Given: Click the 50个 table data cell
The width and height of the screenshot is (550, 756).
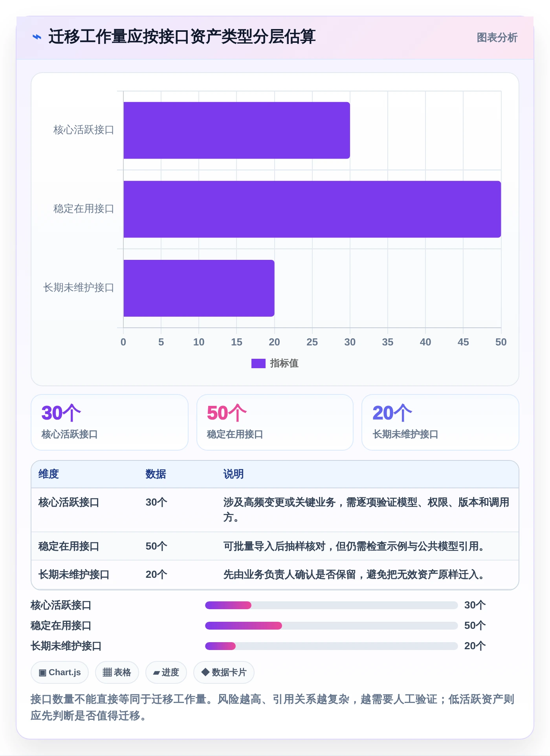Looking at the screenshot, I should click(156, 546).
